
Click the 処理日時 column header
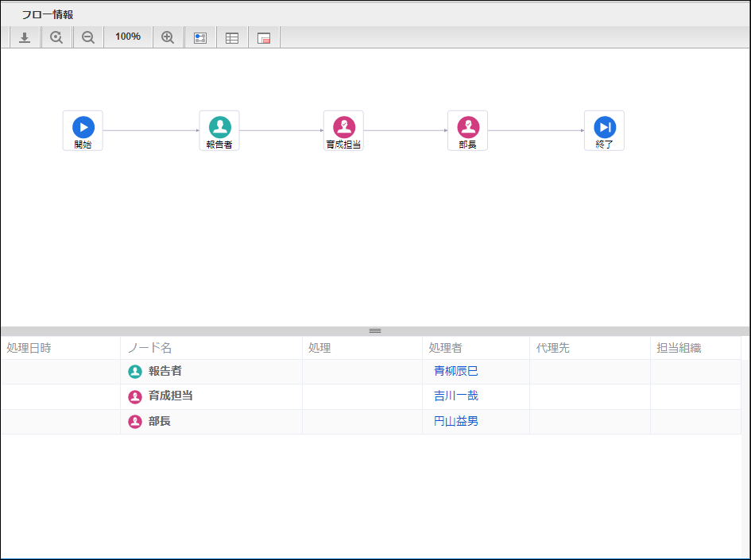(x=29, y=348)
